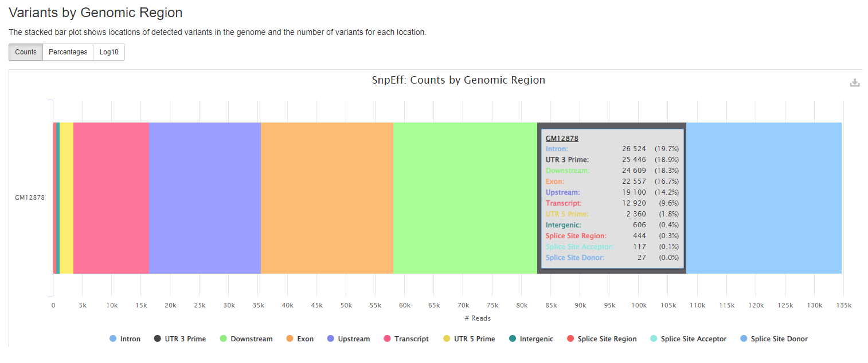Switch to the Log10 view
Image resolution: width=868 pixels, height=363 pixels.
[109, 52]
